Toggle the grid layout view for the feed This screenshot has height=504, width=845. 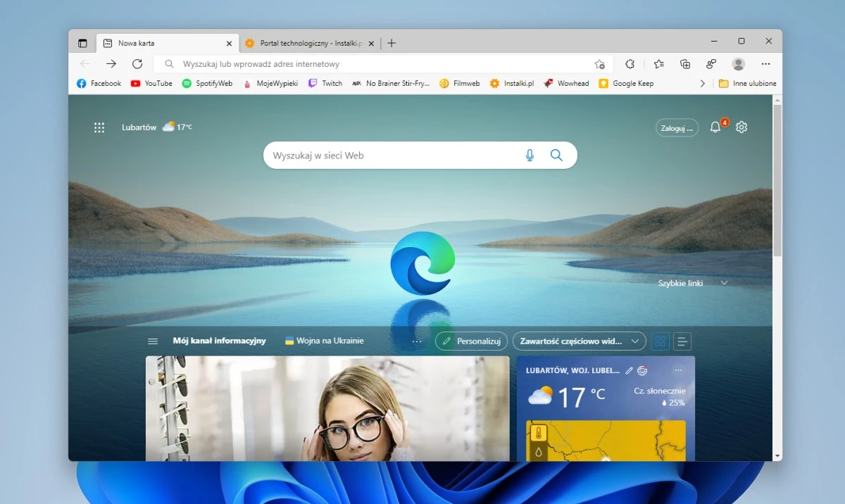coord(660,341)
